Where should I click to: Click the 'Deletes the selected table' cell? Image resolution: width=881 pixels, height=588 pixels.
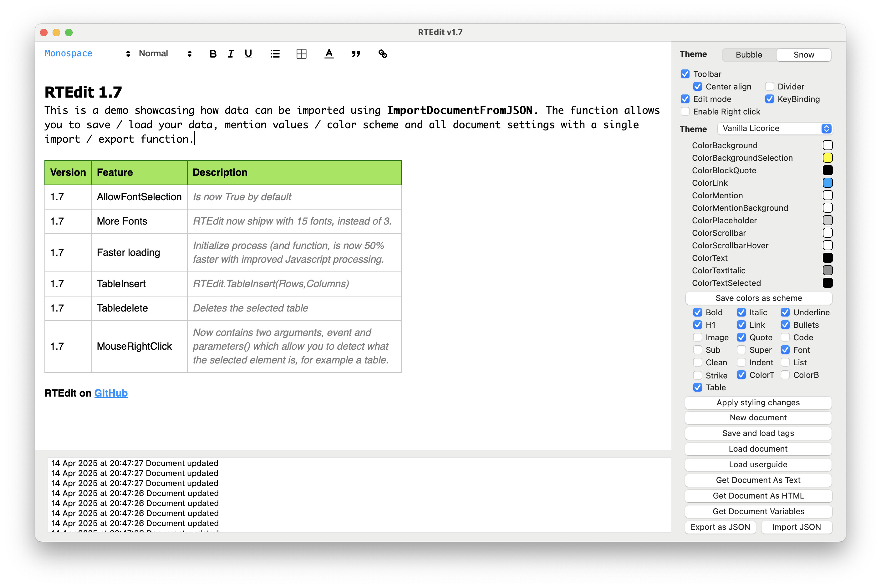point(294,308)
